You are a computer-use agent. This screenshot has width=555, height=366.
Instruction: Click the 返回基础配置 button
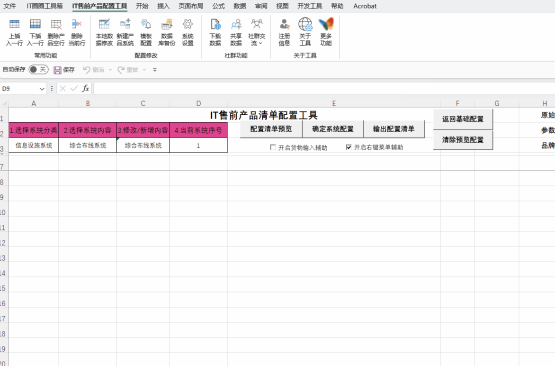[x=463, y=119]
